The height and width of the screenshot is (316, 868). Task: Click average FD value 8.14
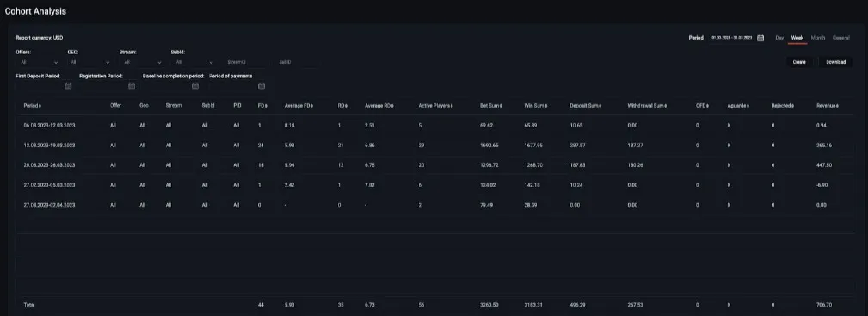[290, 126]
